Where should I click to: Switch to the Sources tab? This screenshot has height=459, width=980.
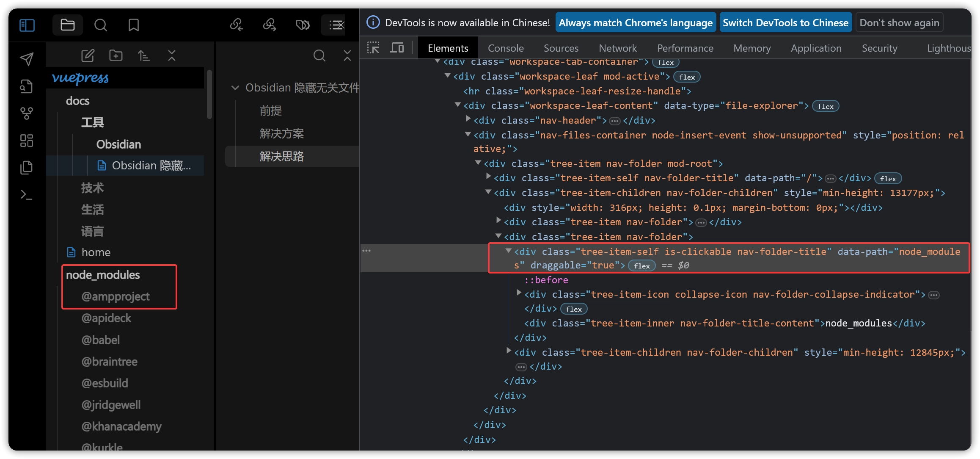click(561, 48)
